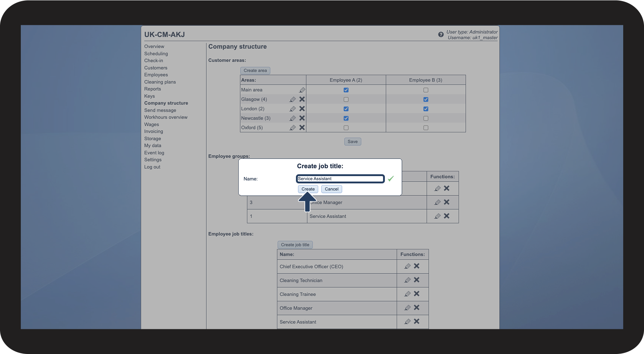Delete the Newcastle (3) area

pyautogui.click(x=302, y=118)
